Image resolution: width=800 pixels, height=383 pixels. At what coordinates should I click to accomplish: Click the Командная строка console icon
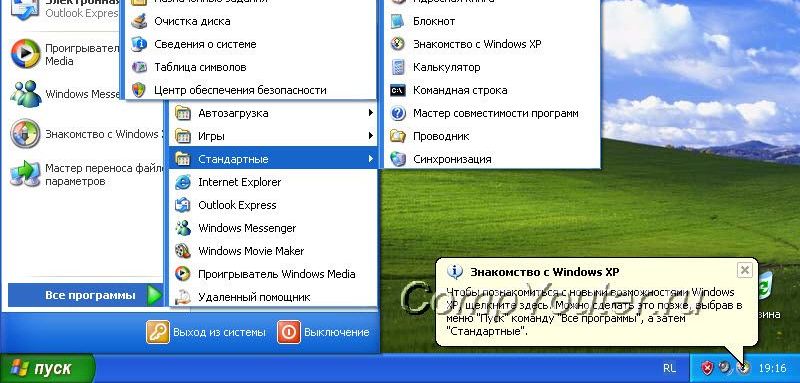(398, 91)
